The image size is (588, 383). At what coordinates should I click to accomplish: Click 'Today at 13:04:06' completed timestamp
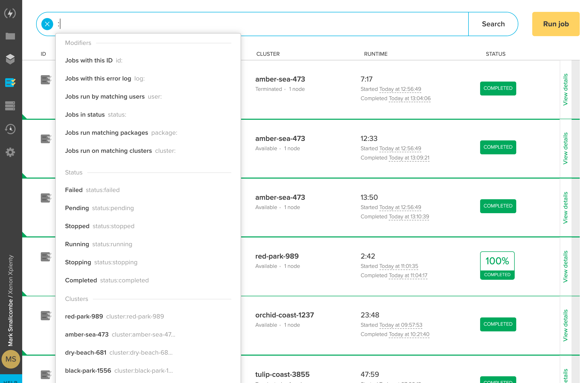tap(410, 99)
